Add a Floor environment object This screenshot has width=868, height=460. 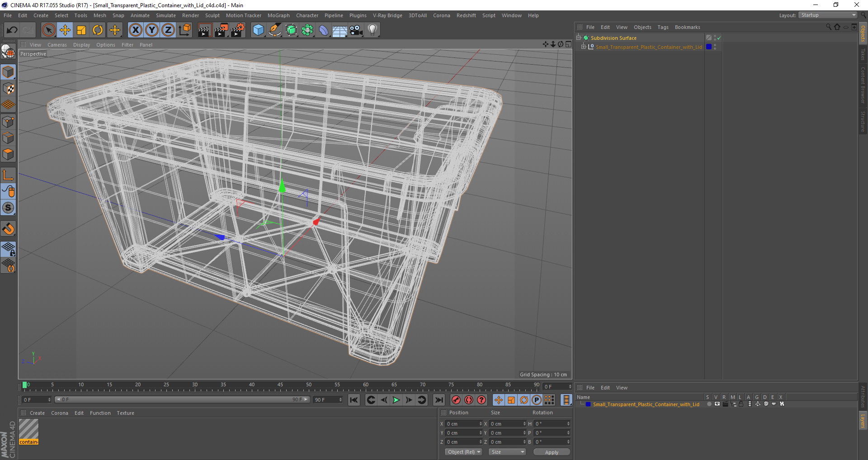pyautogui.click(x=340, y=30)
